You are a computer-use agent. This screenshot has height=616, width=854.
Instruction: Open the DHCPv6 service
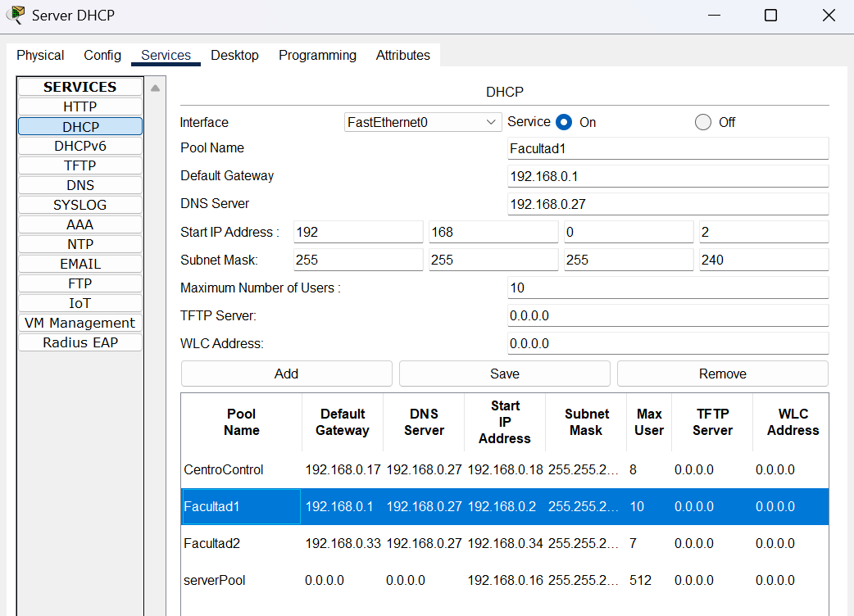click(80, 146)
